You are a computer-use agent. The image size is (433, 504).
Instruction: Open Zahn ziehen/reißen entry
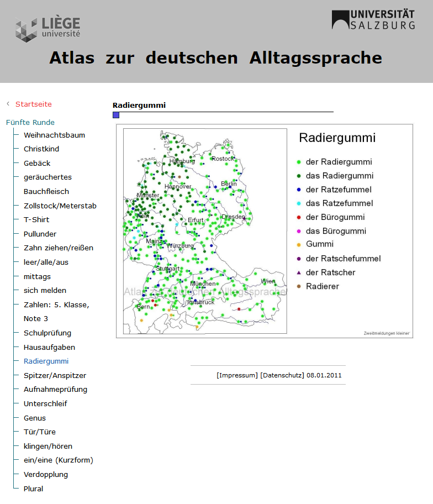[59, 248]
